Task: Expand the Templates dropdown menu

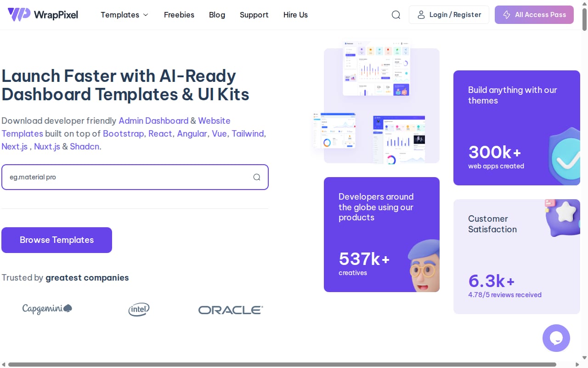Action: pyautogui.click(x=124, y=15)
